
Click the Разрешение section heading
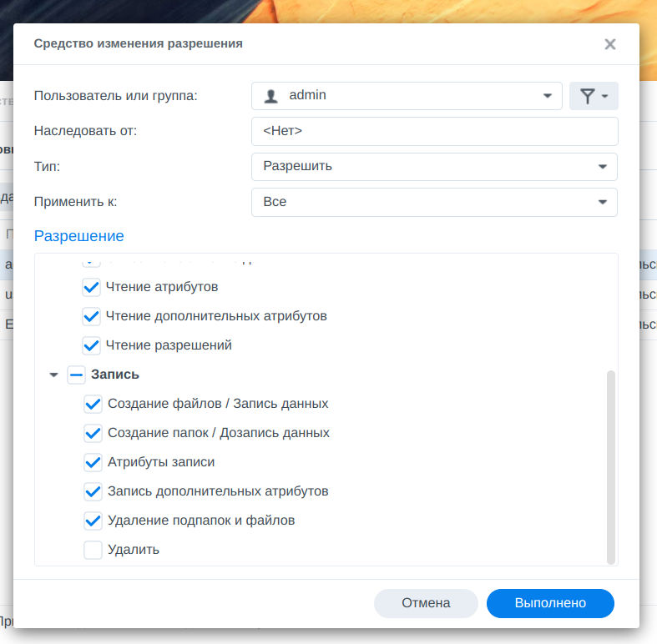click(x=78, y=236)
